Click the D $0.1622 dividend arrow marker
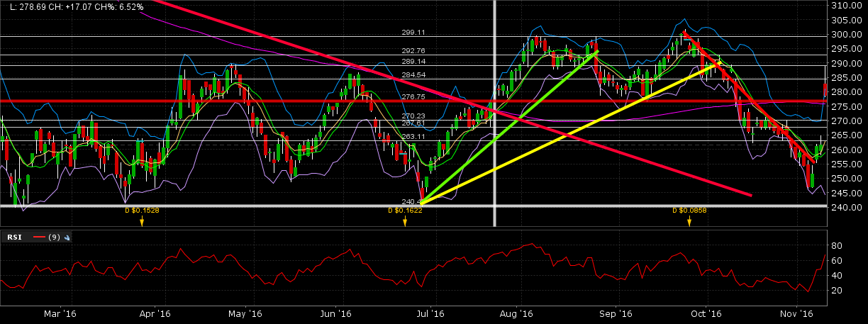This screenshot has height=324, width=868. point(405,222)
